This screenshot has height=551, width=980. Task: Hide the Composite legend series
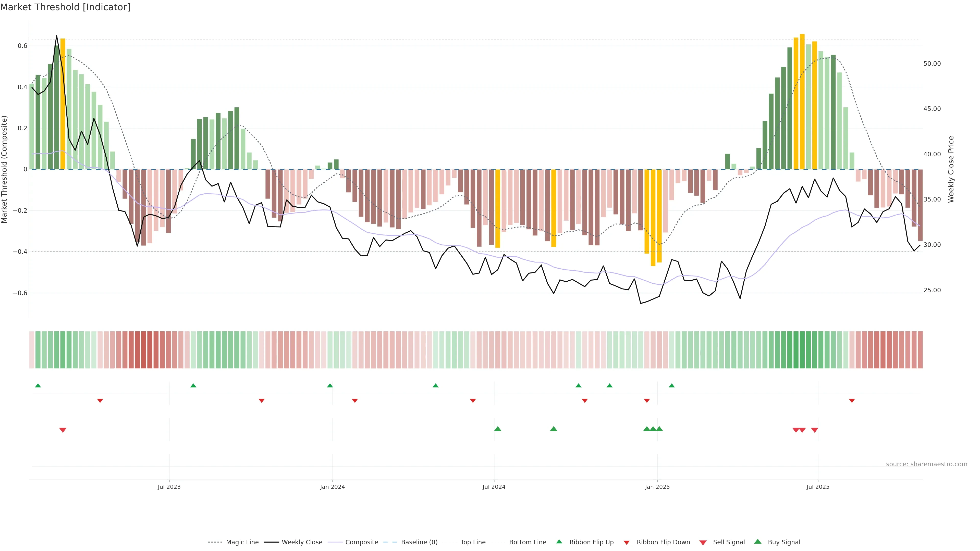tap(361, 542)
